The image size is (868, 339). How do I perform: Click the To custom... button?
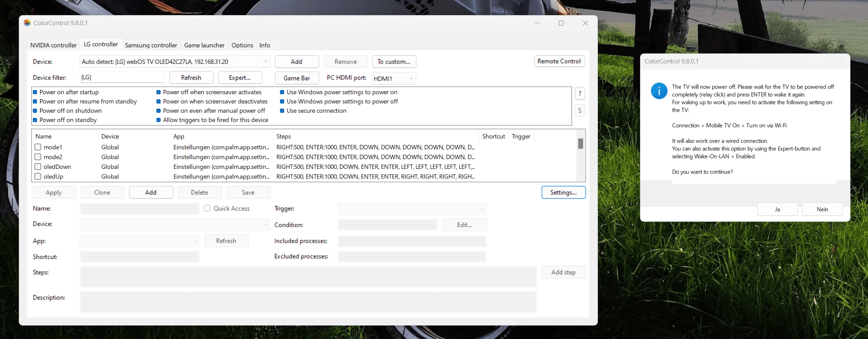pyautogui.click(x=394, y=62)
